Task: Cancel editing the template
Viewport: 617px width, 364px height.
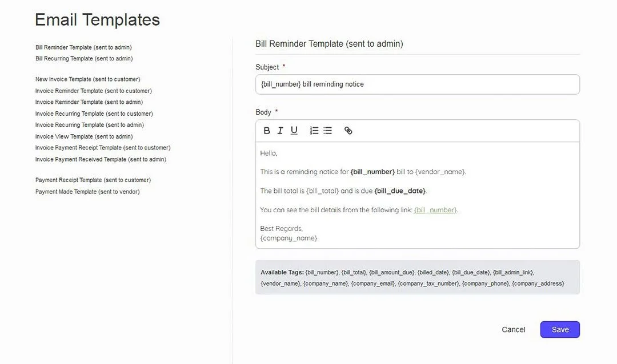Action: pyautogui.click(x=514, y=330)
